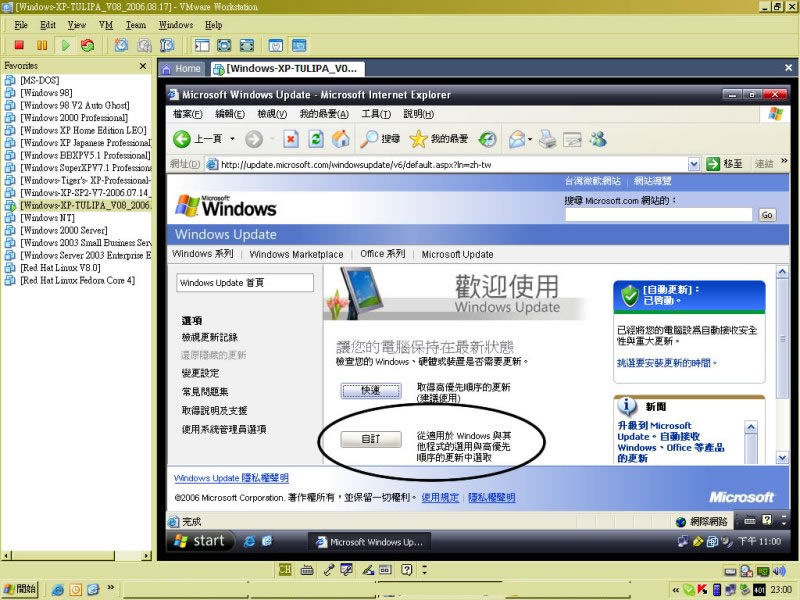Open IE Favorites star icon
Image resolution: width=800 pixels, height=600 pixels.
click(x=418, y=139)
